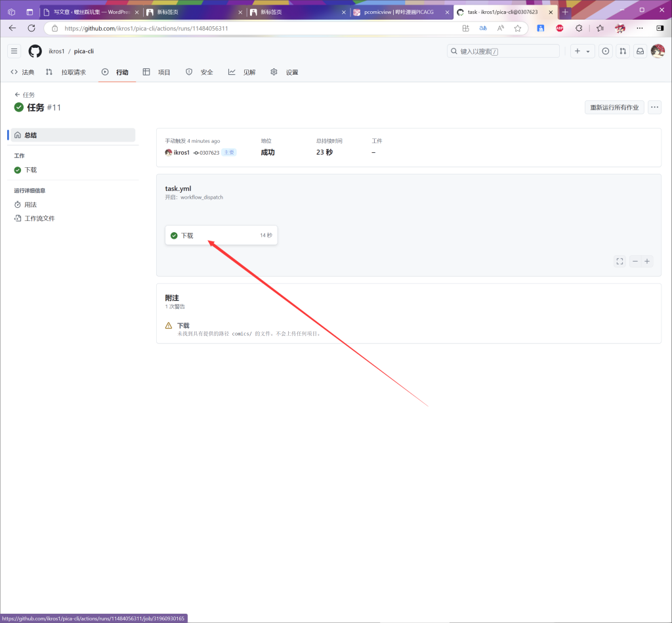Switch to the 法典 (Code) tab

22,72
